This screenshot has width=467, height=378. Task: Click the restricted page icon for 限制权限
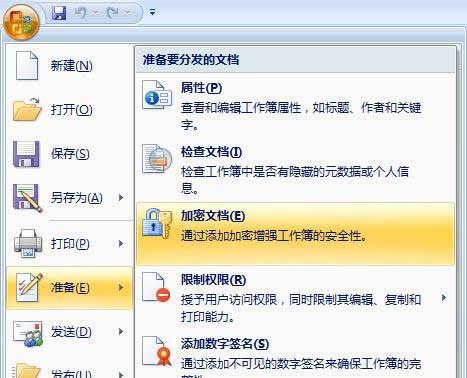pos(156,287)
